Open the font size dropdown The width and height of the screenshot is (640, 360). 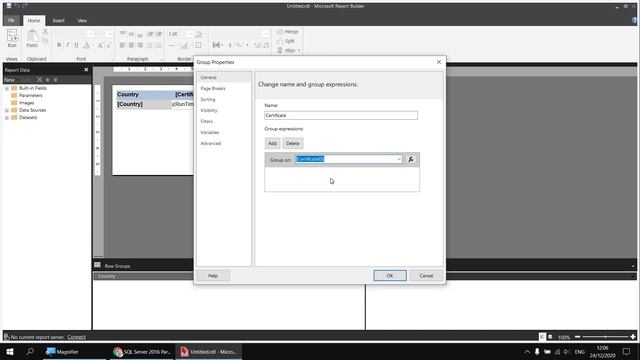[x=109, y=34]
